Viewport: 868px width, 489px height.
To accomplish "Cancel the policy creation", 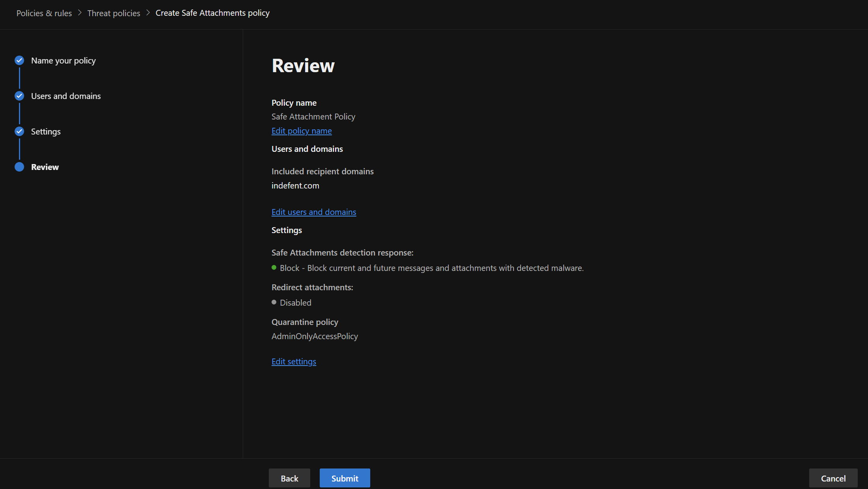I will click(x=833, y=478).
